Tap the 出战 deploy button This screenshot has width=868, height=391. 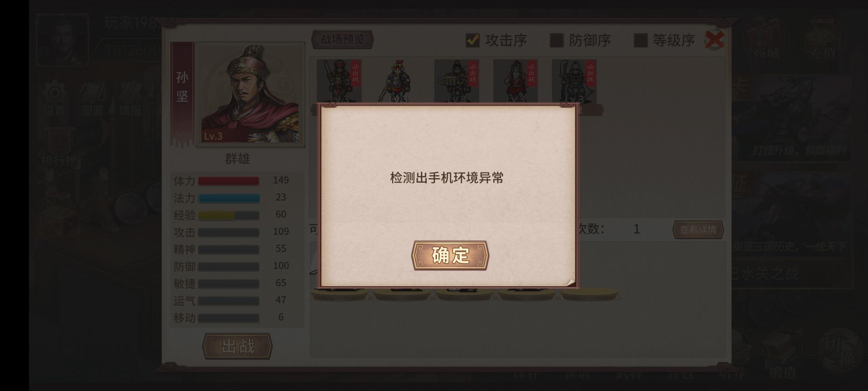click(x=238, y=346)
